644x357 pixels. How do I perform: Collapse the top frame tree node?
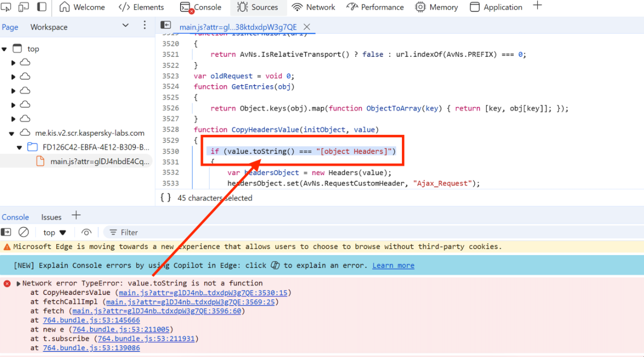(4, 49)
